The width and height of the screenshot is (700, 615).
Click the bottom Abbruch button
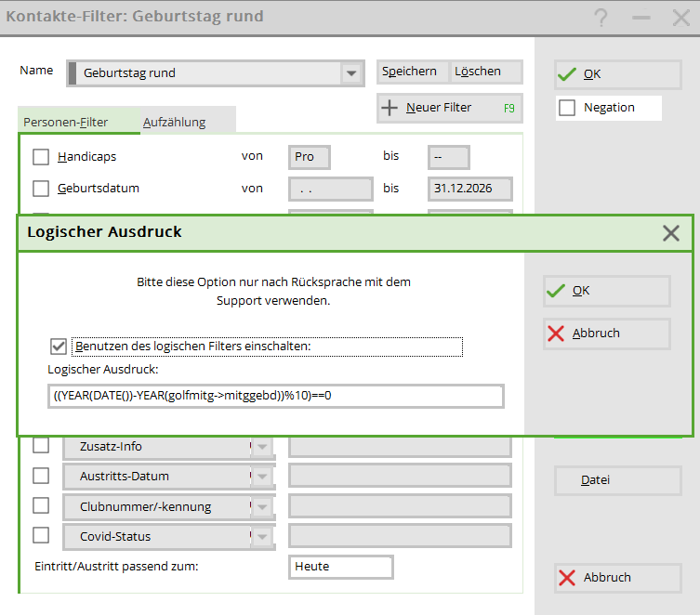pyautogui.click(x=617, y=578)
